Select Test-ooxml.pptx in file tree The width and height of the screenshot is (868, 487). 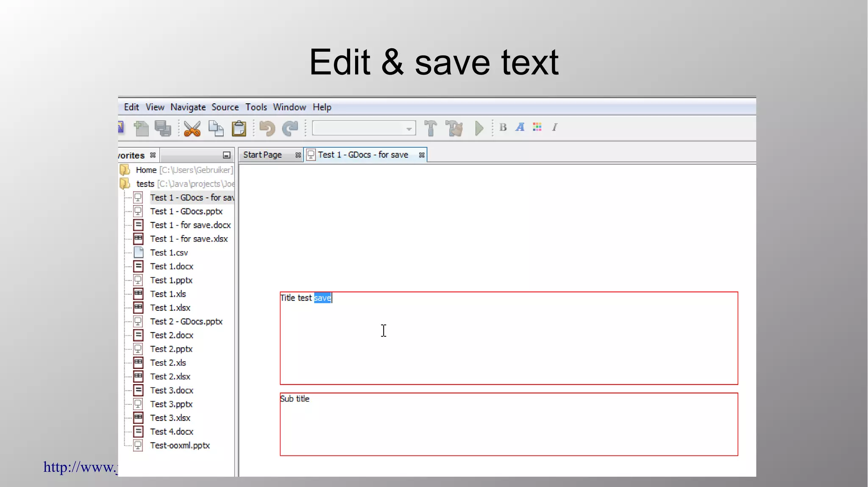(x=180, y=445)
